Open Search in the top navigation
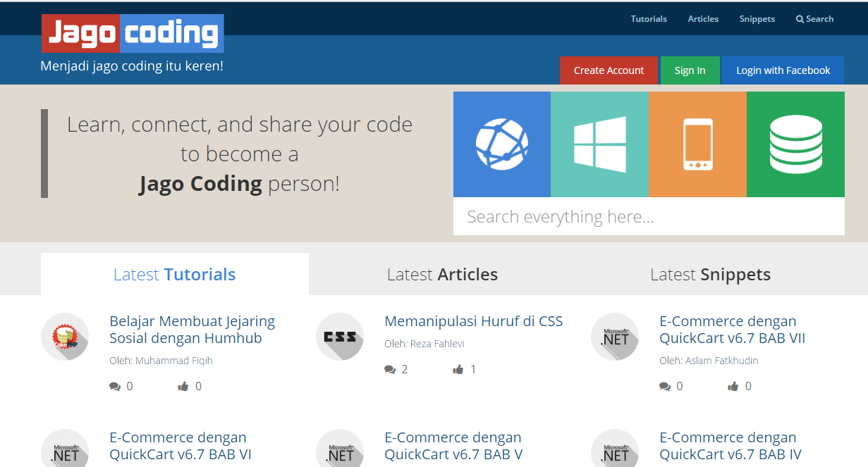The width and height of the screenshot is (868, 467). click(814, 19)
